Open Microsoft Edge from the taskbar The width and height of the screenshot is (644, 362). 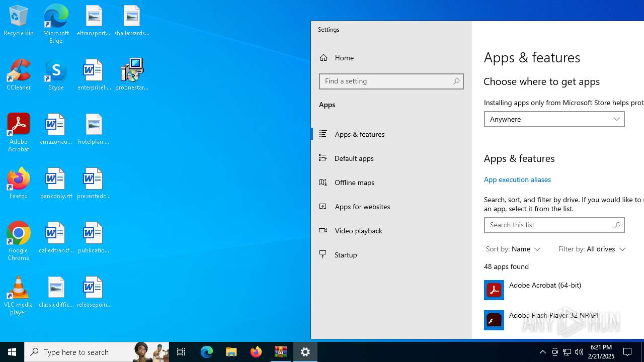[207, 352]
